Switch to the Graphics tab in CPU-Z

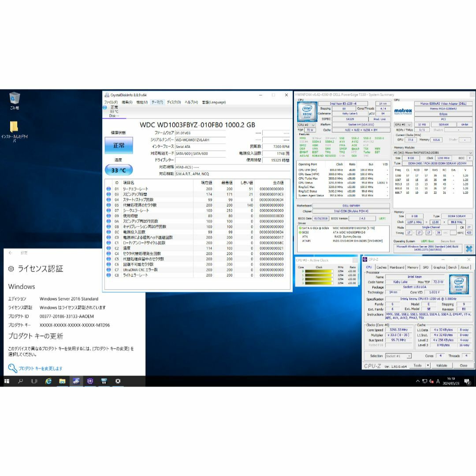pyautogui.click(x=439, y=268)
